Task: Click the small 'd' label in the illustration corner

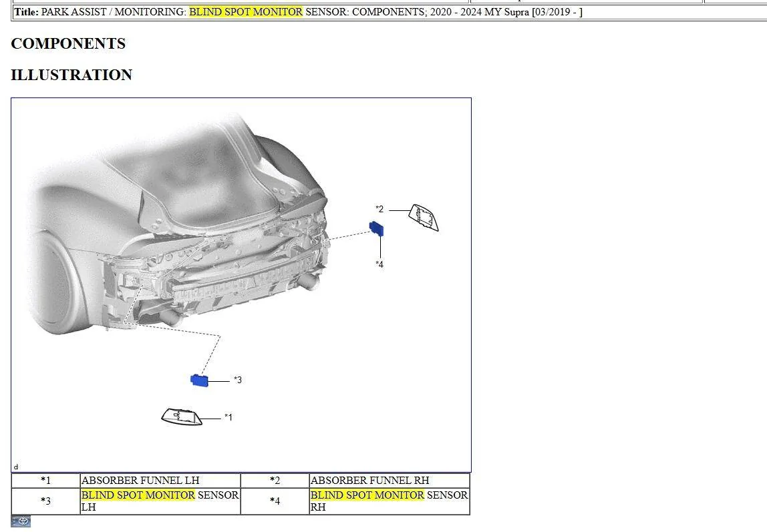Action: (x=15, y=467)
